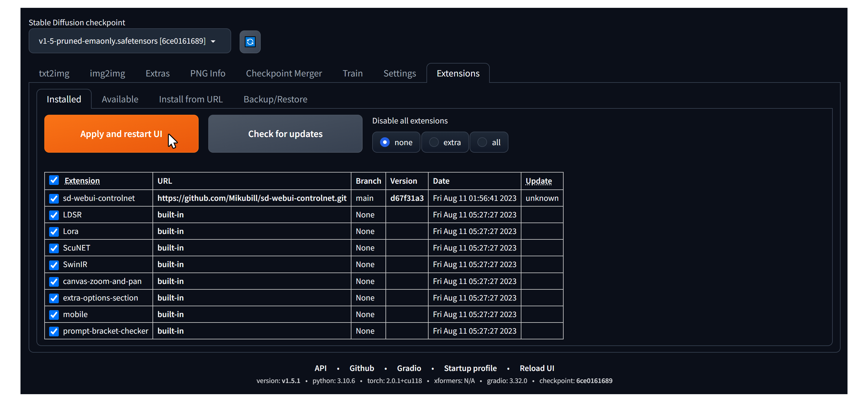
Task: Click the Reload UI footer link
Action: coord(537,368)
